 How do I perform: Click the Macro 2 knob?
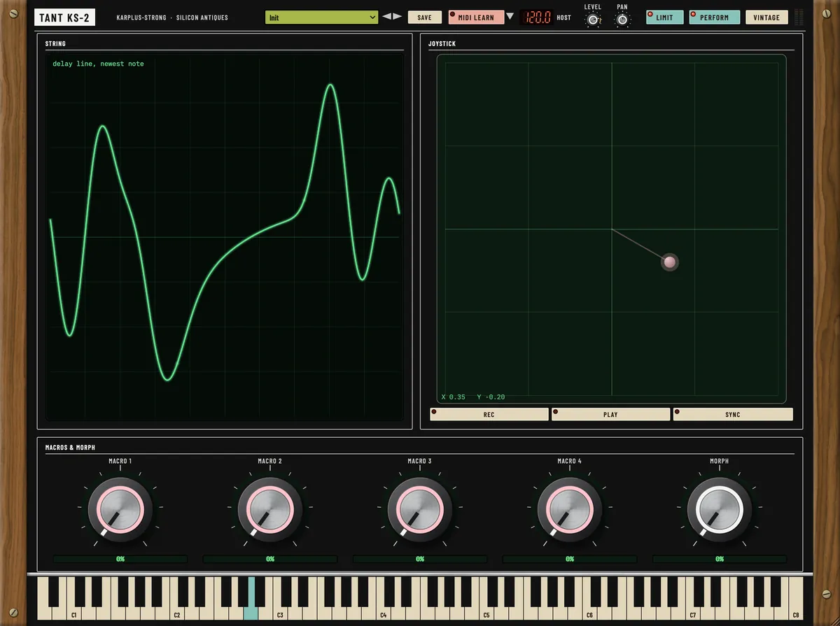tap(269, 510)
